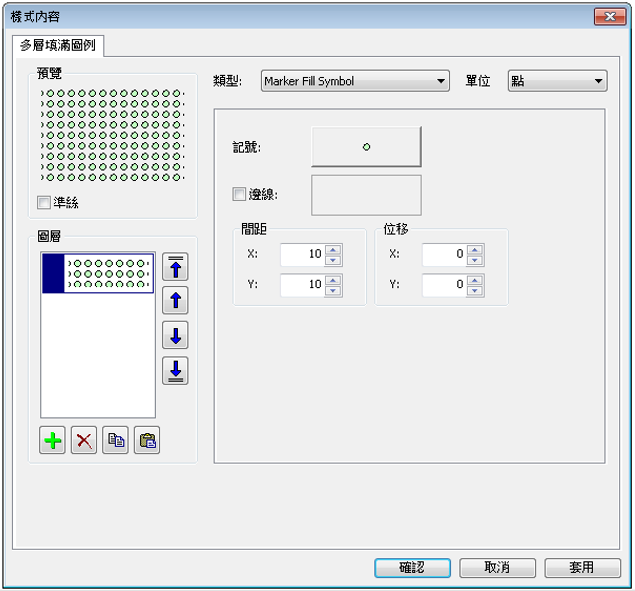Increase the 間距 X value
Image resolution: width=635 pixels, height=591 pixels.
[333, 250]
